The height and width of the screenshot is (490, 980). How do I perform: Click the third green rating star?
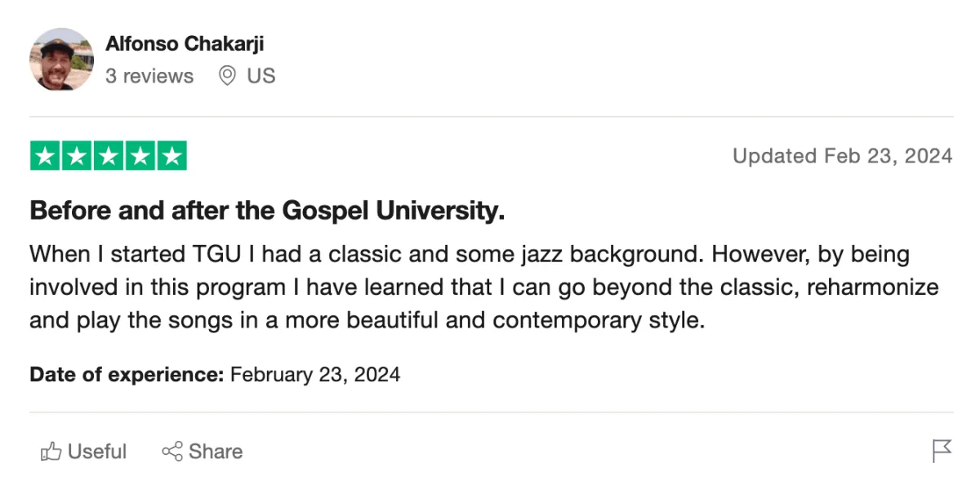click(109, 156)
